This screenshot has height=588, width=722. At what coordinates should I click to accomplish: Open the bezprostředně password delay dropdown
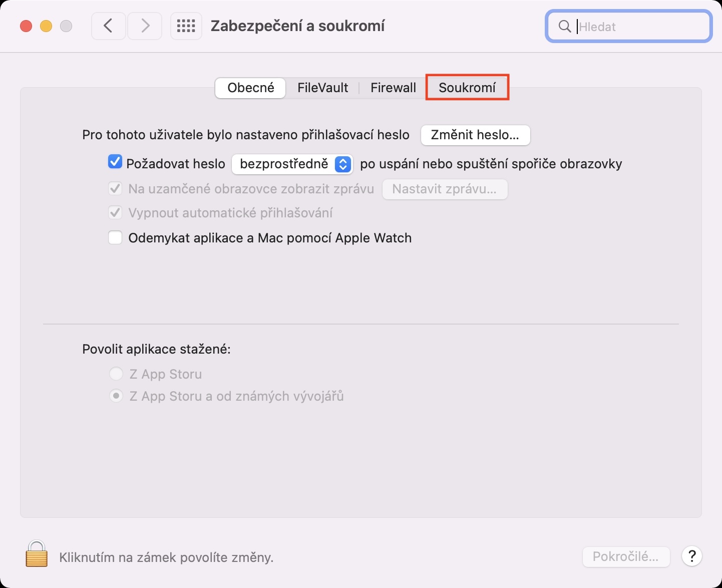click(x=292, y=164)
